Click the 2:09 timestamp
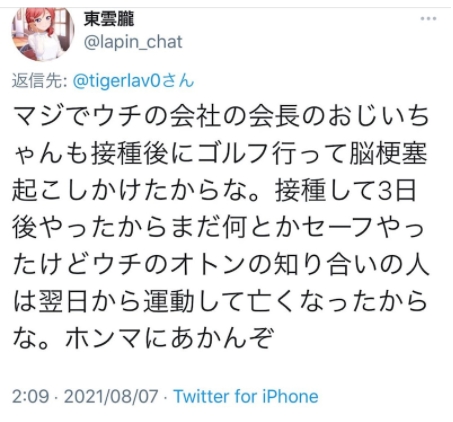 [30, 396]
